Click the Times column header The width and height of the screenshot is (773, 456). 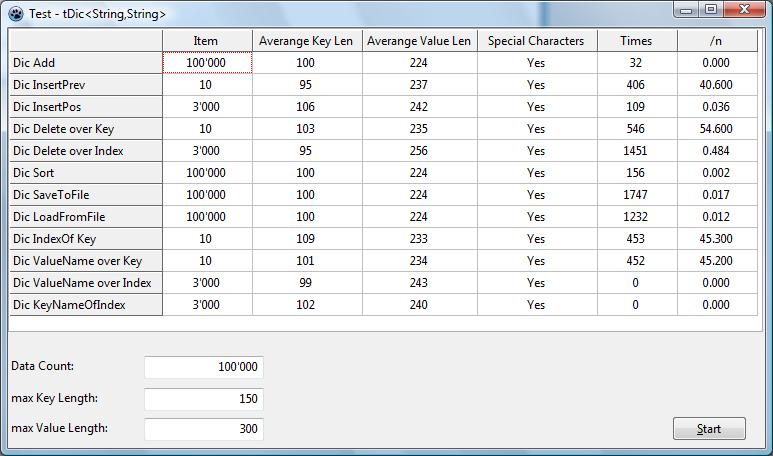click(635, 41)
